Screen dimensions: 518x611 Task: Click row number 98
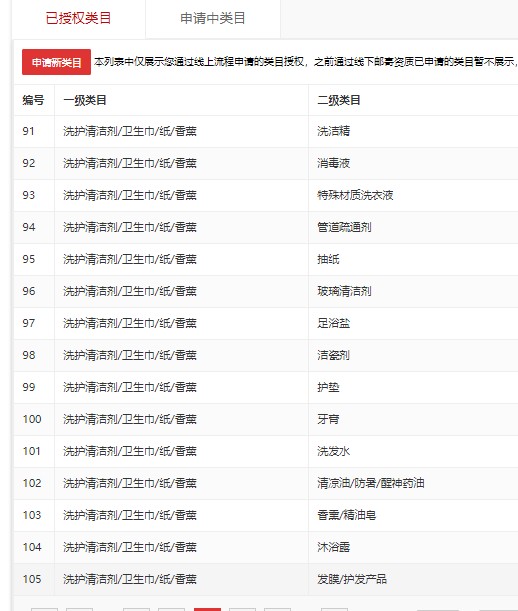pyautogui.click(x=28, y=355)
